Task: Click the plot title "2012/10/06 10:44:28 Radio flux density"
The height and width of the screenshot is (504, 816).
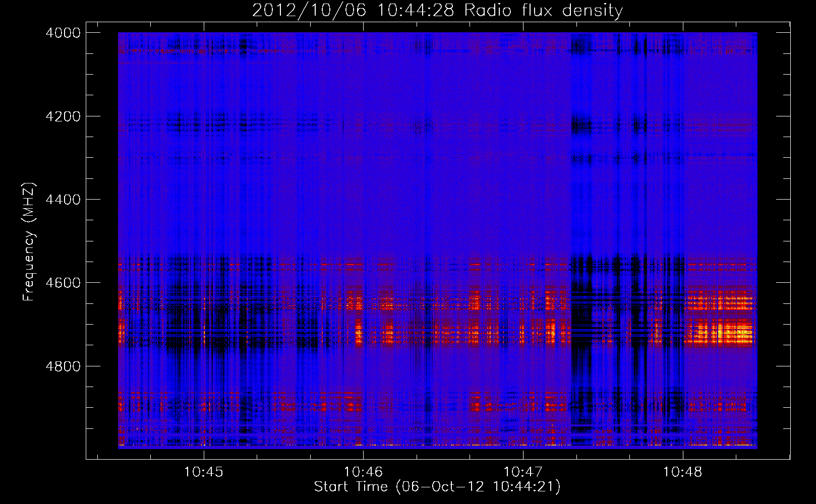Action: pos(437,10)
